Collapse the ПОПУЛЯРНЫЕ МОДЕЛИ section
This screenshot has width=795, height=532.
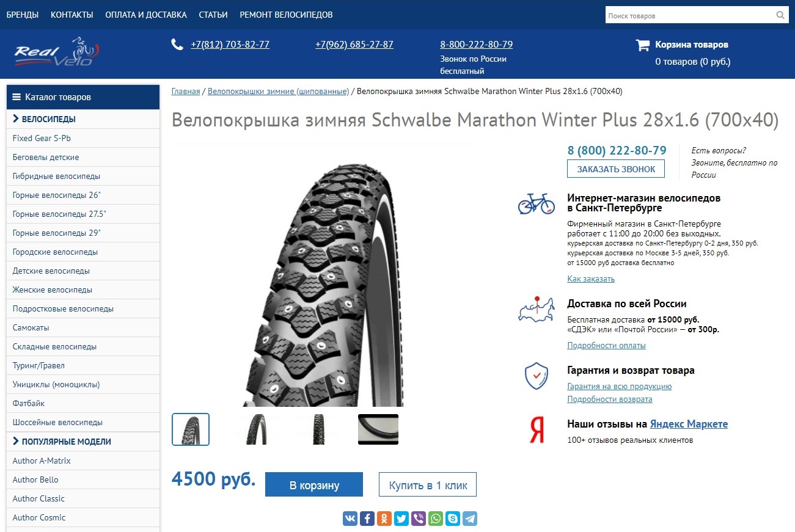[x=83, y=442]
